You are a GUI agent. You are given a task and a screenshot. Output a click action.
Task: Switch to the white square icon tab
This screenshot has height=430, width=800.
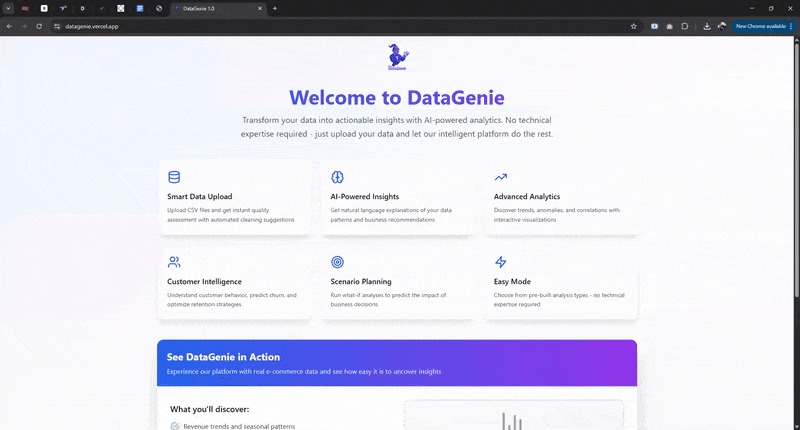coord(44,8)
